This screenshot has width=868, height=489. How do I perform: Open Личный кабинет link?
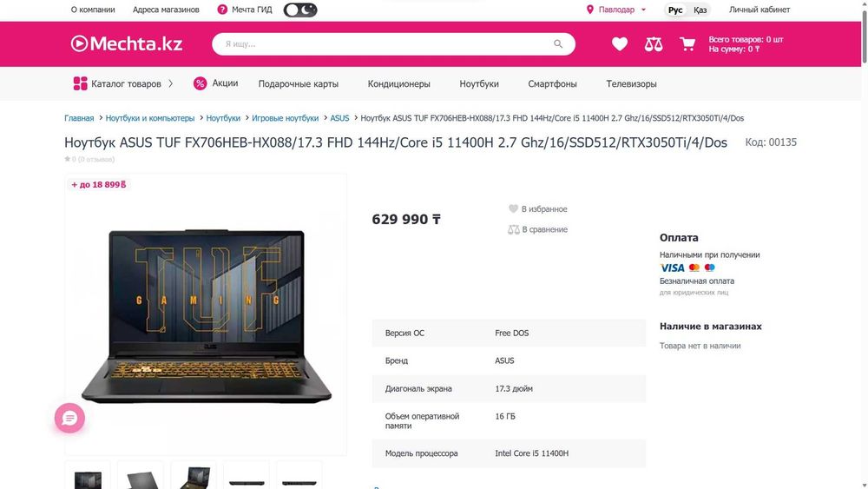click(x=759, y=10)
